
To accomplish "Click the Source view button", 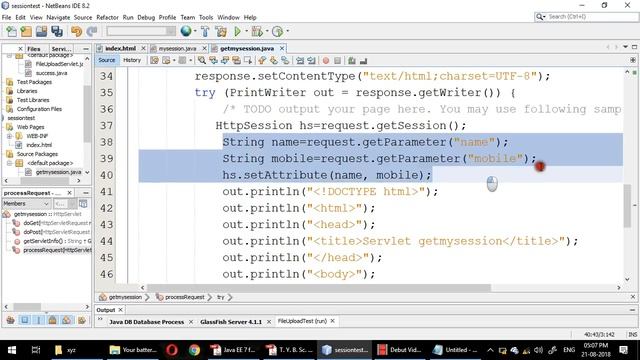I will [107, 60].
